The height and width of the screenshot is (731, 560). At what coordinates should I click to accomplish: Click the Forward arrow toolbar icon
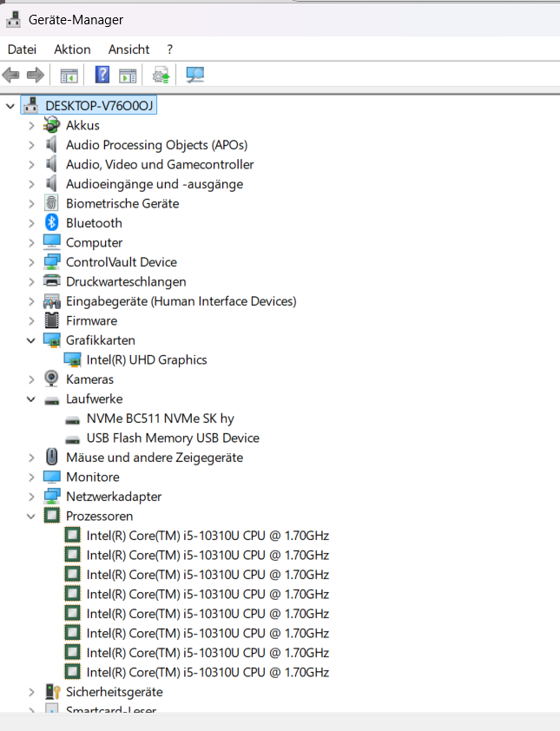[36, 75]
